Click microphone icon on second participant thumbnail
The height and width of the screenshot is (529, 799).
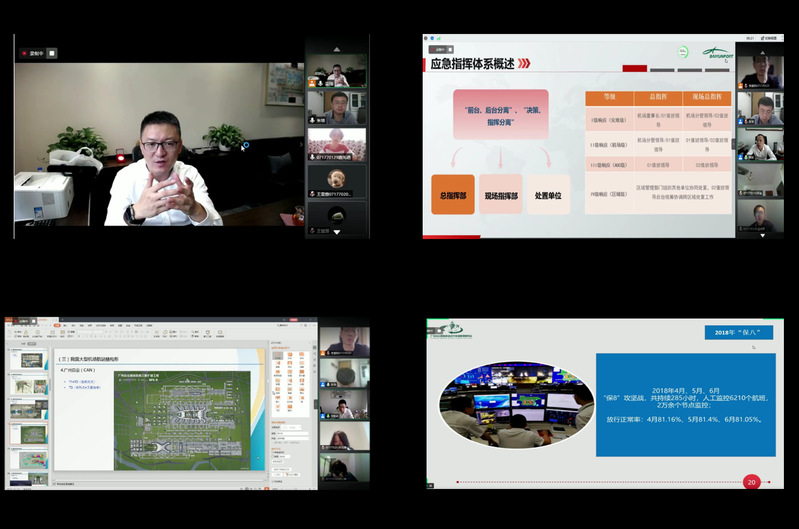312,120
